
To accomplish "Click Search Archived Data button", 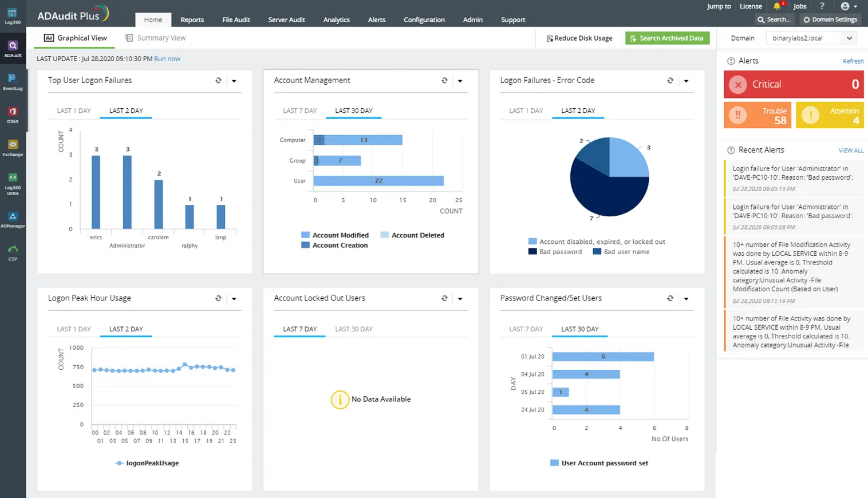I will point(667,38).
